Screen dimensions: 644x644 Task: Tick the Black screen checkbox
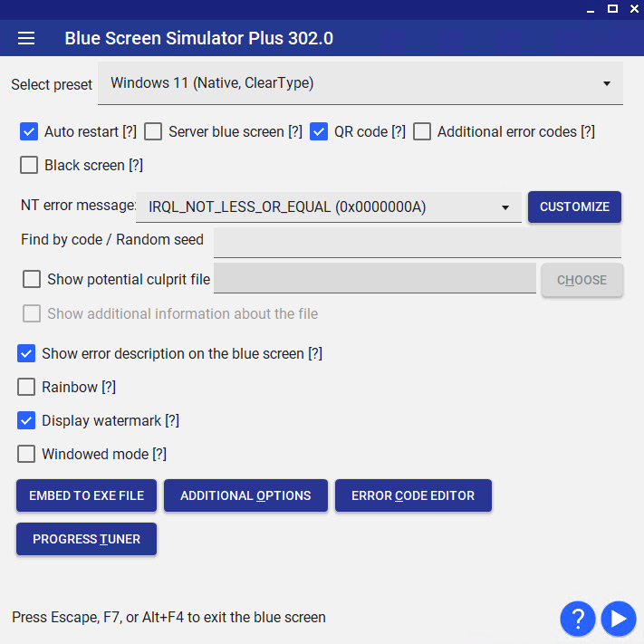[29, 165]
